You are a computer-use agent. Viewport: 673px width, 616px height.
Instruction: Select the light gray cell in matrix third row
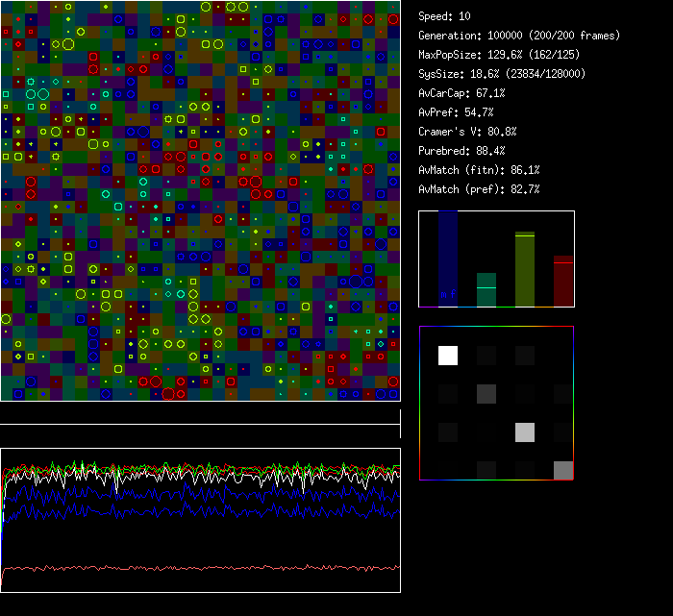pyautogui.click(x=525, y=431)
